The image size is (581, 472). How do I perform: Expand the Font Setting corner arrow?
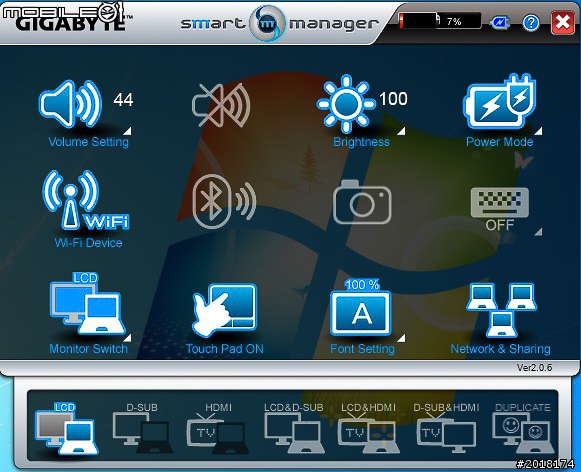point(401,338)
